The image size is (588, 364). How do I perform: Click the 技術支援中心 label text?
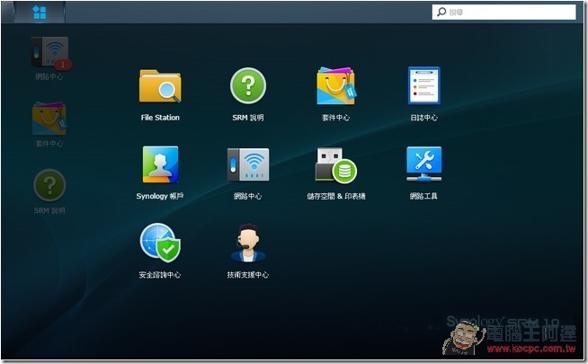tap(248, 275)
